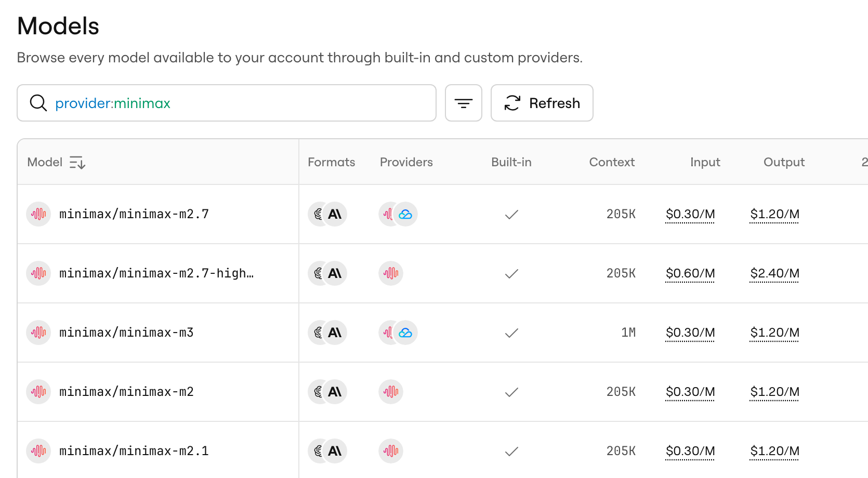Click Anthropic format icon in minimax-m2.1 row
Screen dimensions: 868x478
pos(335,451)
